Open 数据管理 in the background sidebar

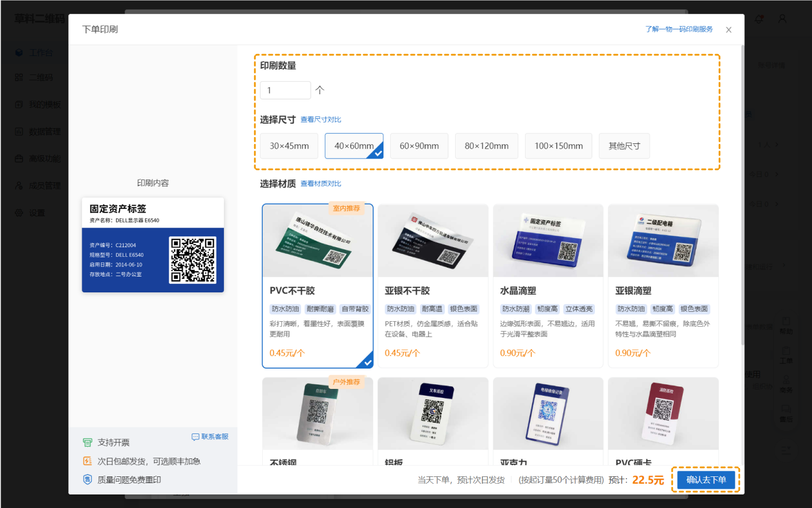pyautogui.click(x=37, y=132)
